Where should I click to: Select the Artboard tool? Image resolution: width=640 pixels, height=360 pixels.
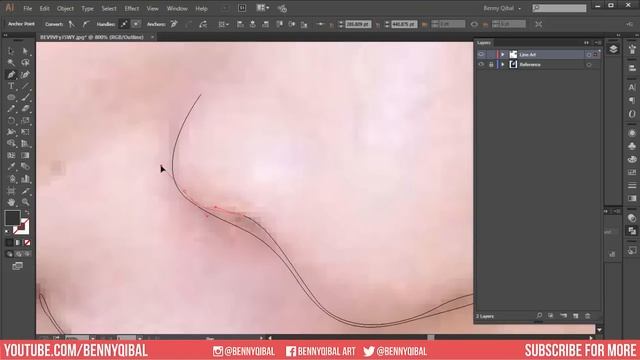pos(11,191)
